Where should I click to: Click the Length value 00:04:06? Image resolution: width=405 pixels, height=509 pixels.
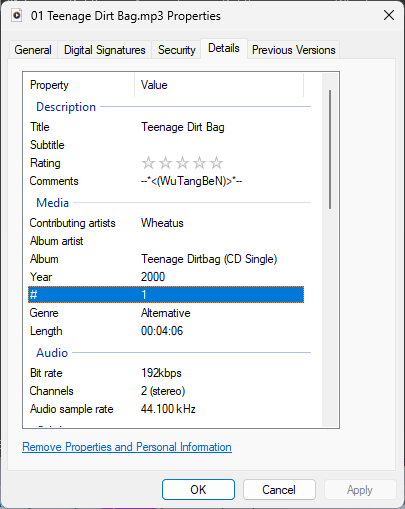[x=162, y=331]
